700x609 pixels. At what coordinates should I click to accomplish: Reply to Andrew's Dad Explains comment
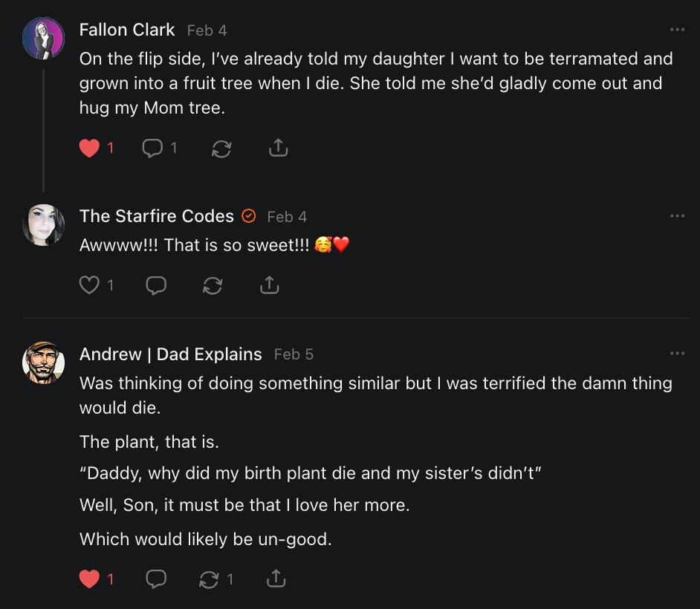point(156,579)
